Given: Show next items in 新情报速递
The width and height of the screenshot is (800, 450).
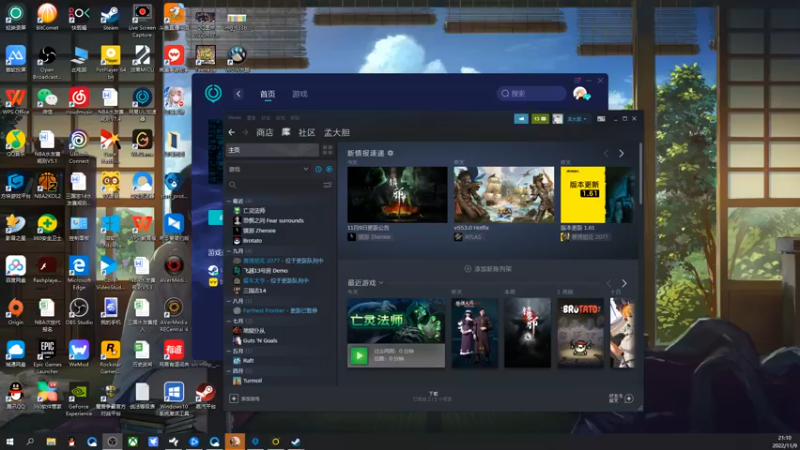Looking at the screenshot, I should [621, 153].
